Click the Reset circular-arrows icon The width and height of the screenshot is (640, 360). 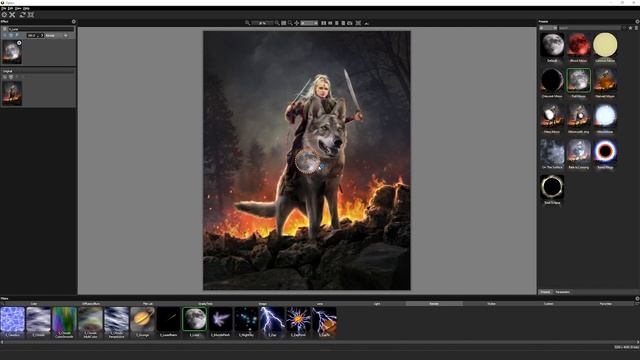click(x=22, y=15)
